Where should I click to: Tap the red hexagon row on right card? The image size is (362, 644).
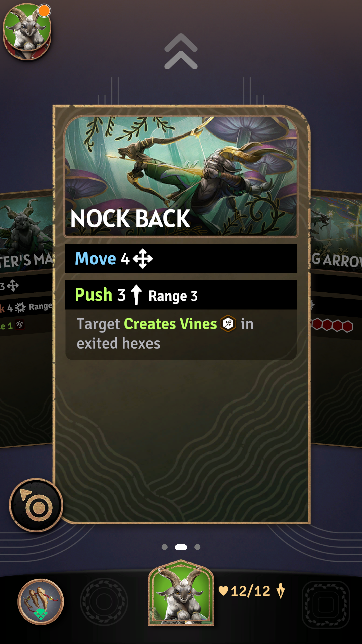point(332,325)
